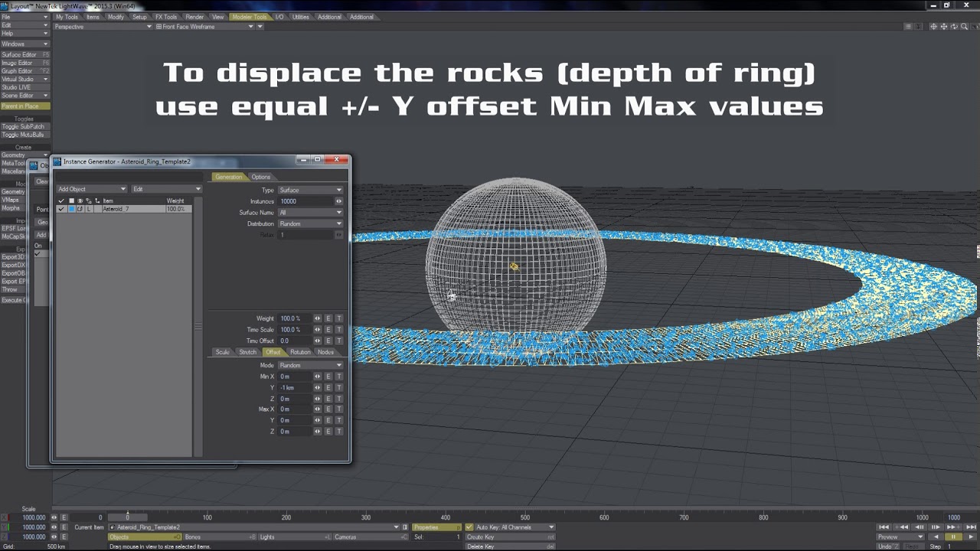Click the mini-slider arrows beside Weight 100.0 %
Viewport: 980px width, 551px height.
317,318
